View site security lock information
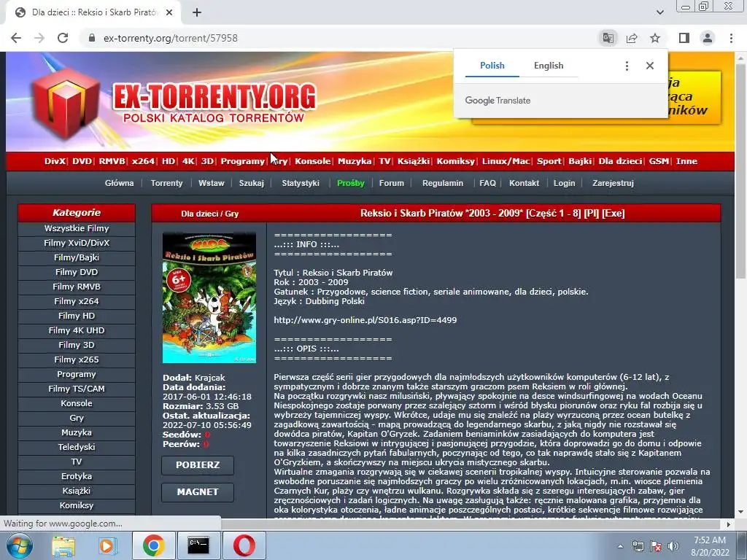The height and width of the screenshot is (560, 747). [92, 38]
